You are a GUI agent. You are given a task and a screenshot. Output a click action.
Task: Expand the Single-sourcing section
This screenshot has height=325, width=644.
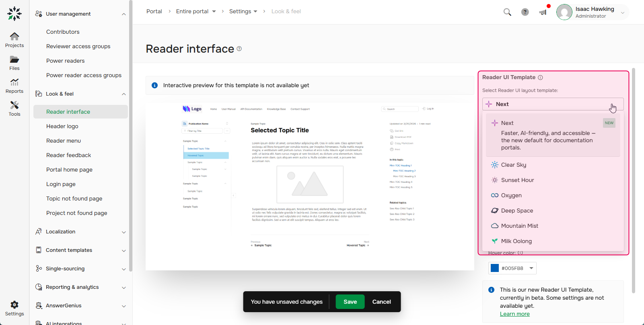[124, 269]
